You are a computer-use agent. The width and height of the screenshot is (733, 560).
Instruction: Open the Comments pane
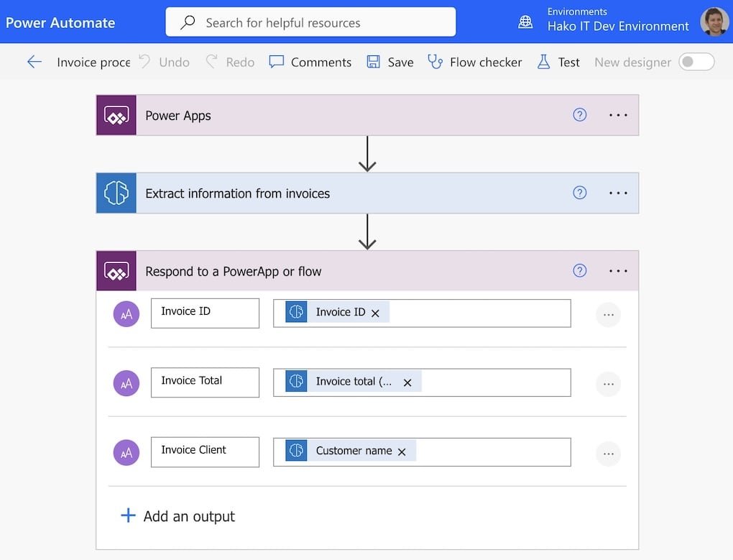310,62
